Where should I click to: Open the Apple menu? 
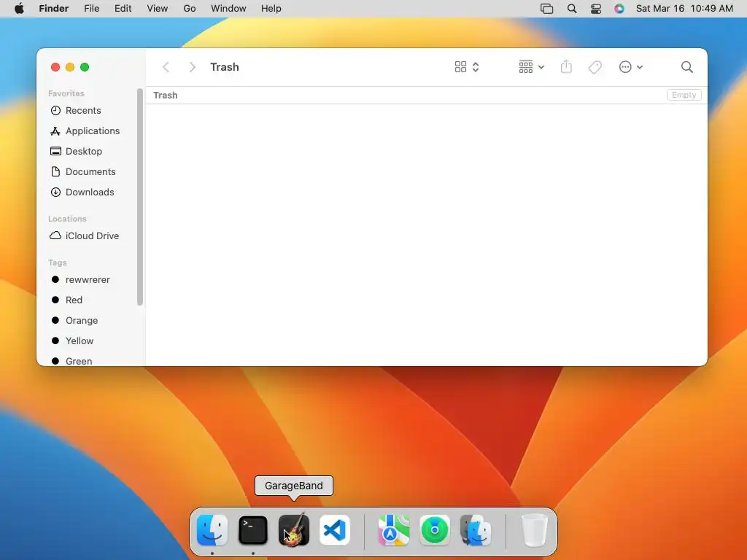pos(19,9)
